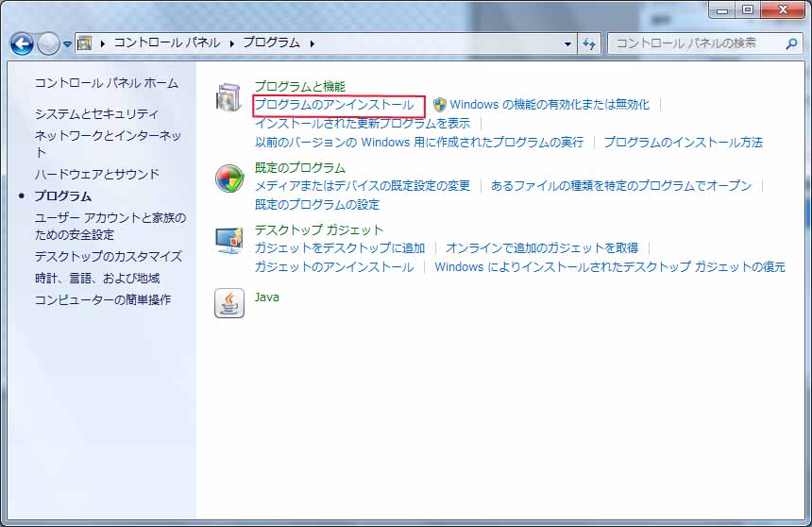
Task: Click ガジェットをデスクトップに追加 link
Action: 339,248
